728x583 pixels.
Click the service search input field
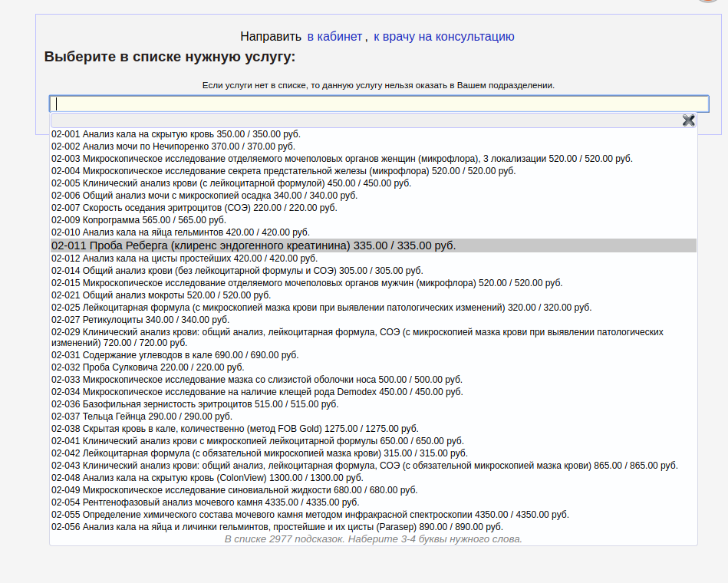click(x=379, y=104)
